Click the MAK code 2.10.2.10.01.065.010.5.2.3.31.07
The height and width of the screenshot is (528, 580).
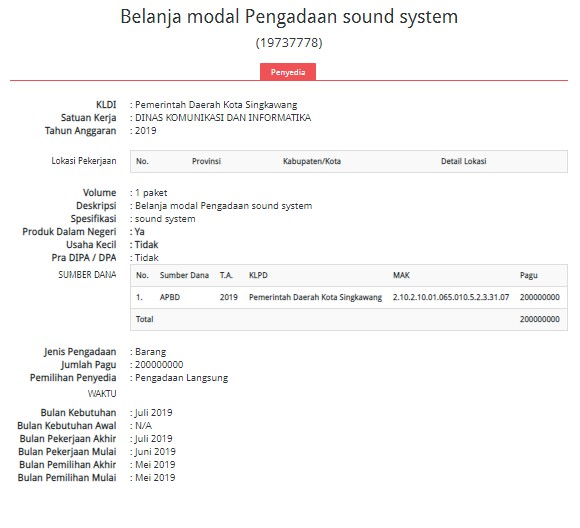pos(451,297)
